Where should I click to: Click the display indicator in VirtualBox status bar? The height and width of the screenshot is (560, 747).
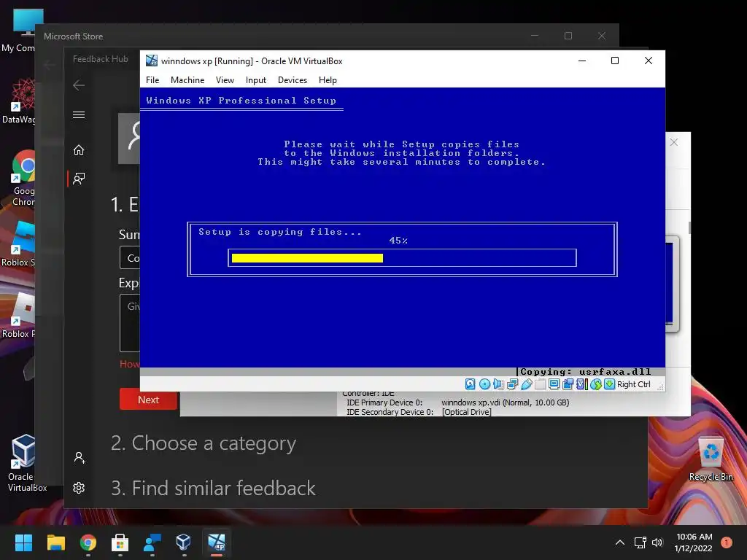tap(554, 384)
